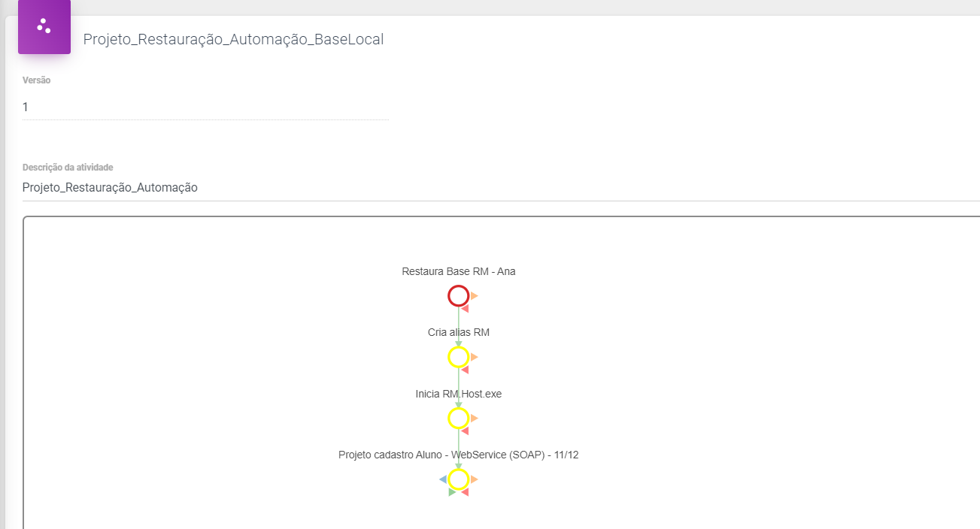Select the red Restaura Base RM node

pos(459,296)
